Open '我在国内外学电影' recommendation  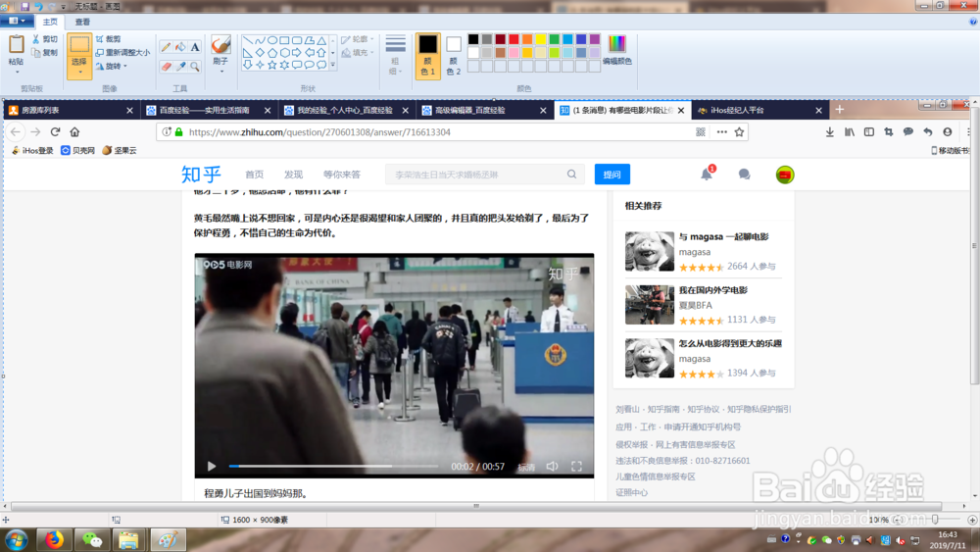[x=713, y=290]
